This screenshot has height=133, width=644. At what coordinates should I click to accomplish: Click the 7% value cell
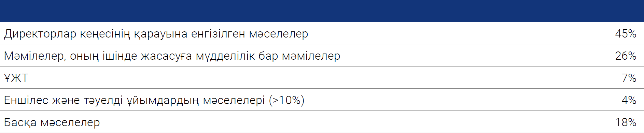(x=603, y=78)
